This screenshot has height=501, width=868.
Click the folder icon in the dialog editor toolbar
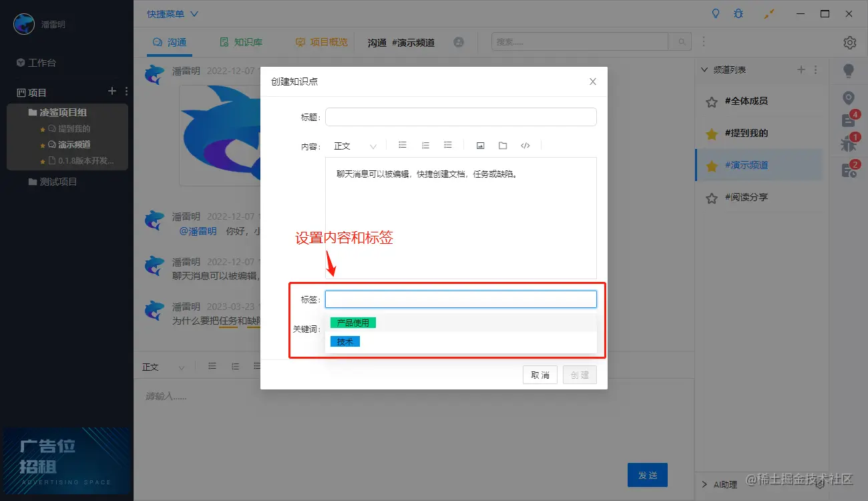click(503, 146)
